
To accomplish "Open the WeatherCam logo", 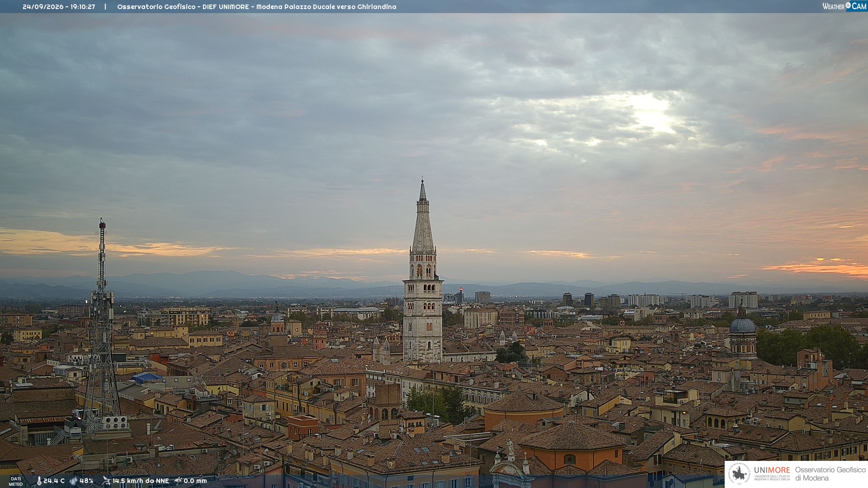I will click(844, 6).
